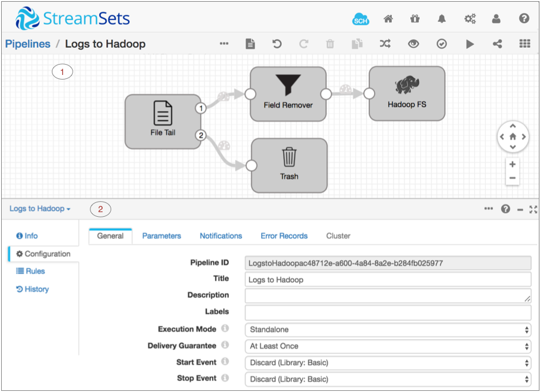Open the Execution Mode dropdown
The image size is (540, 392).
pyautogui.click(x=387, y=330)
